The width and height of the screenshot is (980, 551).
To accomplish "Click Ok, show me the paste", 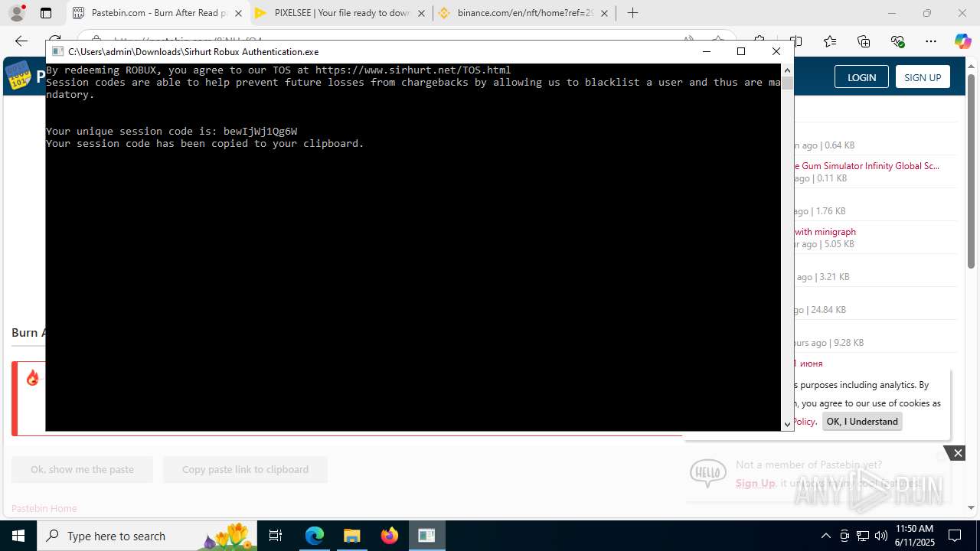I will pos(82,469).
